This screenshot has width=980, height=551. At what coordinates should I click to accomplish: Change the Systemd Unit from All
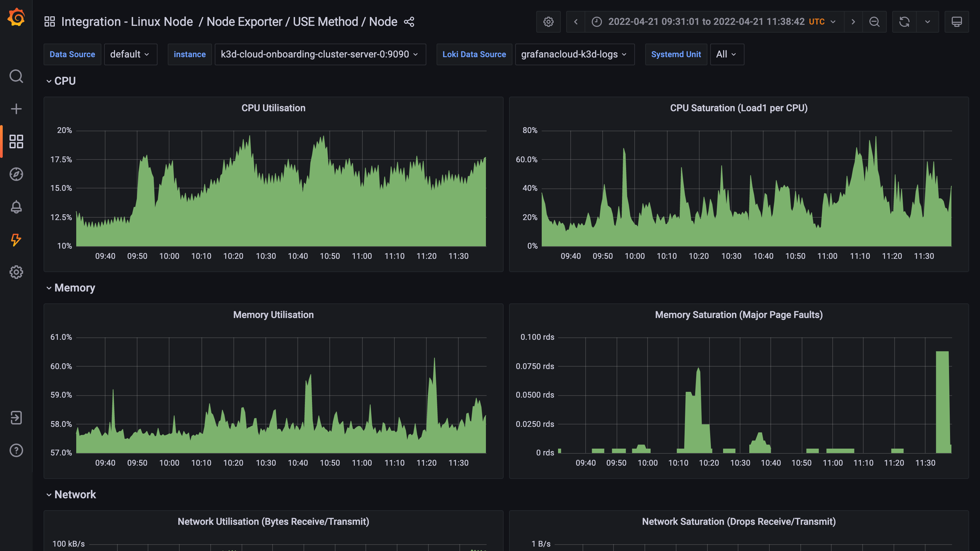[726, 54]
